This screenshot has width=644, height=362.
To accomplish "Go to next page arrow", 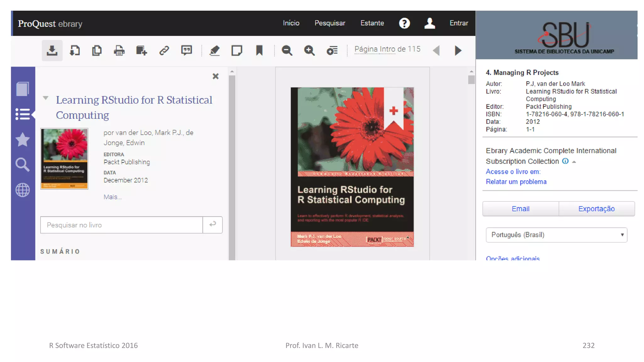I will pyautogui.click(x=458, y=50).
